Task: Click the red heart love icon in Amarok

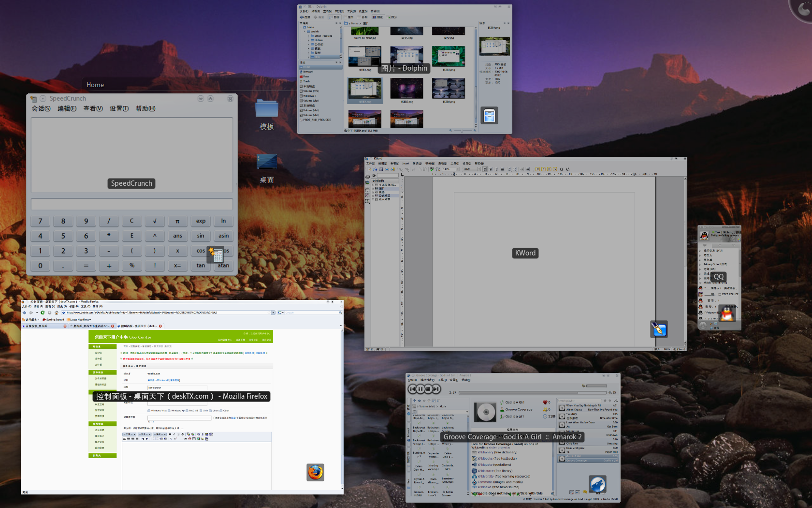Action: pos(545,402)
